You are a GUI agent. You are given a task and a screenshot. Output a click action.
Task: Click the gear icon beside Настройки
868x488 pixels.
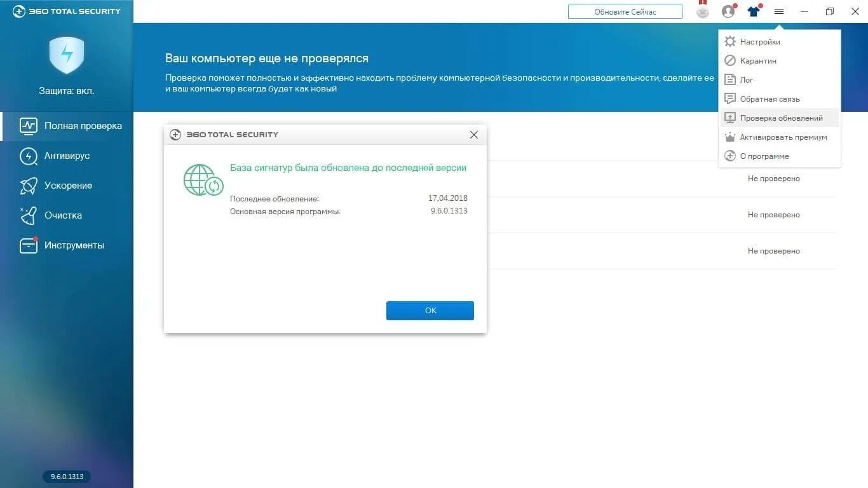click(x=730, y=42)
